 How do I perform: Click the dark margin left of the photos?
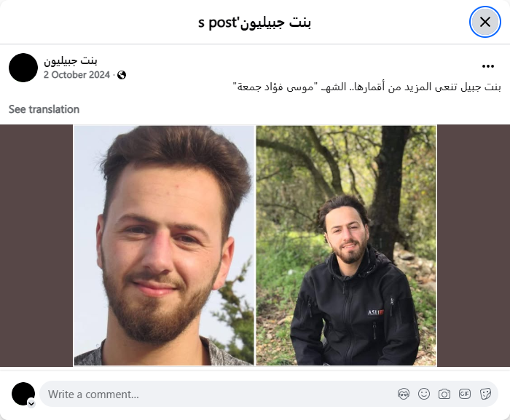36,245
